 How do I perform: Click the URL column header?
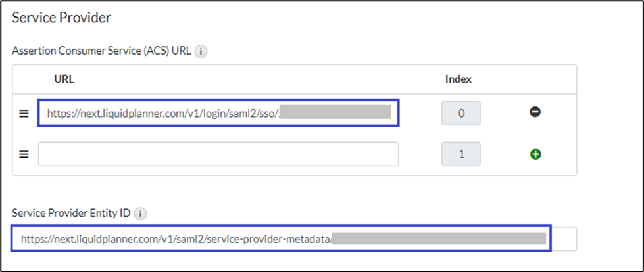64,79
